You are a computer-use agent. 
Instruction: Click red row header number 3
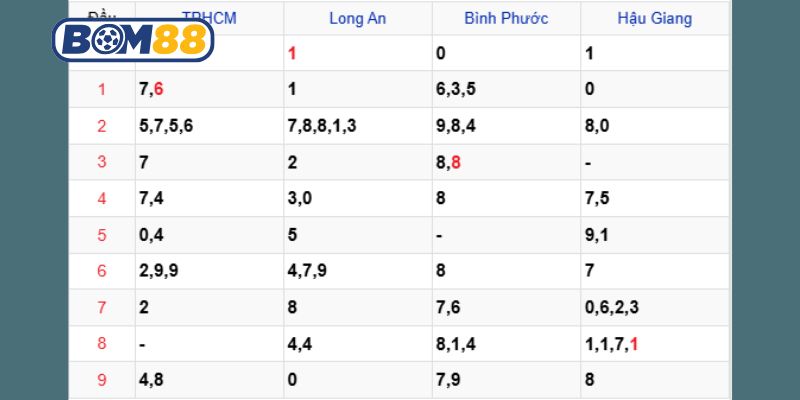coord(101,162)
